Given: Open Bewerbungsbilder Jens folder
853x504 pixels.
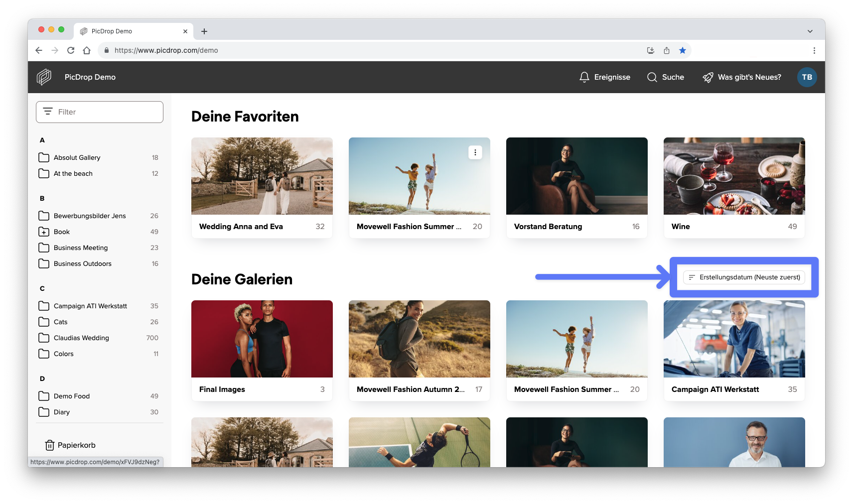Looking at the screenshot, I should click(x=99, y=216).
